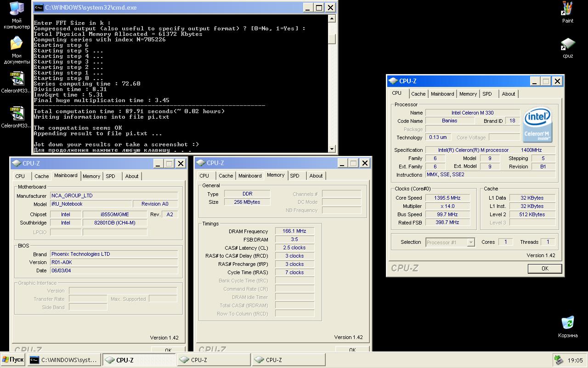Open the Start menu button
Viewport: 588px width, 368px height.
[13, 360]
